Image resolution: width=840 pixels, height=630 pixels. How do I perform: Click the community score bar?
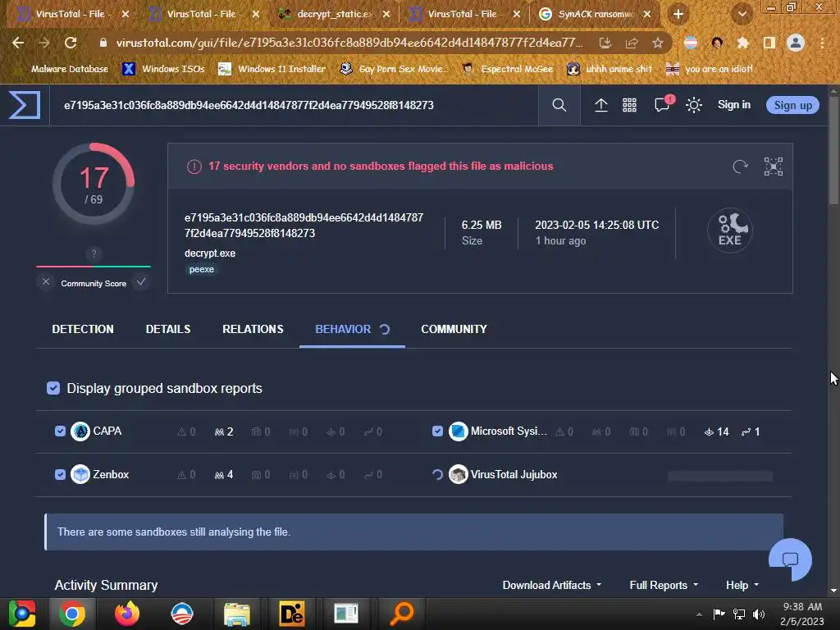(94, 266)
